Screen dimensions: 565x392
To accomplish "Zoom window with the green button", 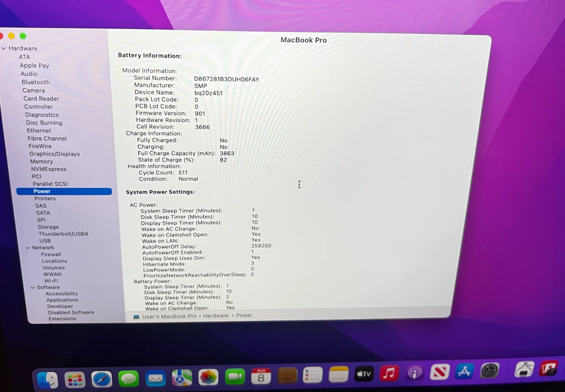I will pyautogui.click(x=23, y=36).
